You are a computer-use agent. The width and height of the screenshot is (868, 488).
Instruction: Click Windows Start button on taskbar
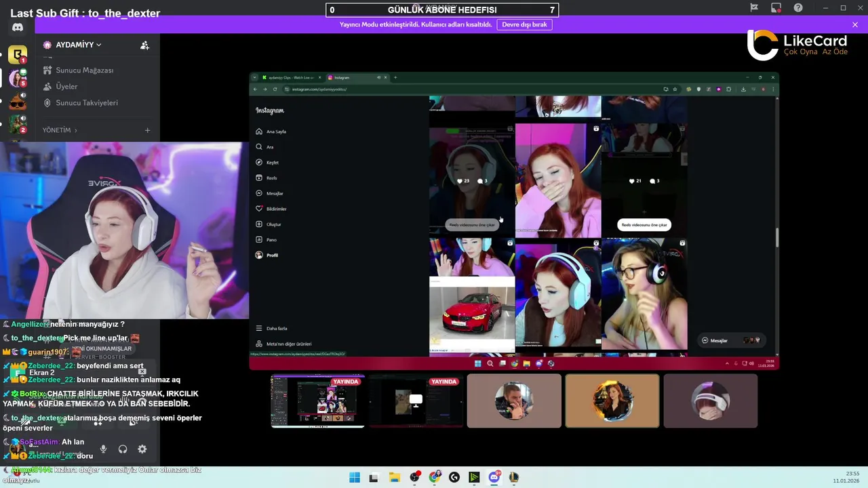coord(355,477)
